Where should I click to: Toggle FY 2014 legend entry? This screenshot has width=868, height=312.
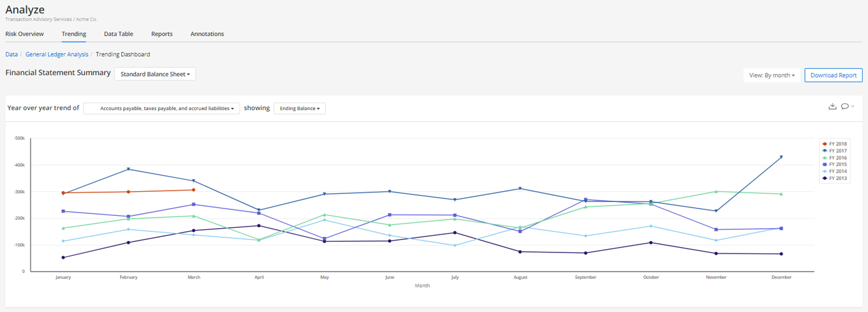(x=834, y=171)
